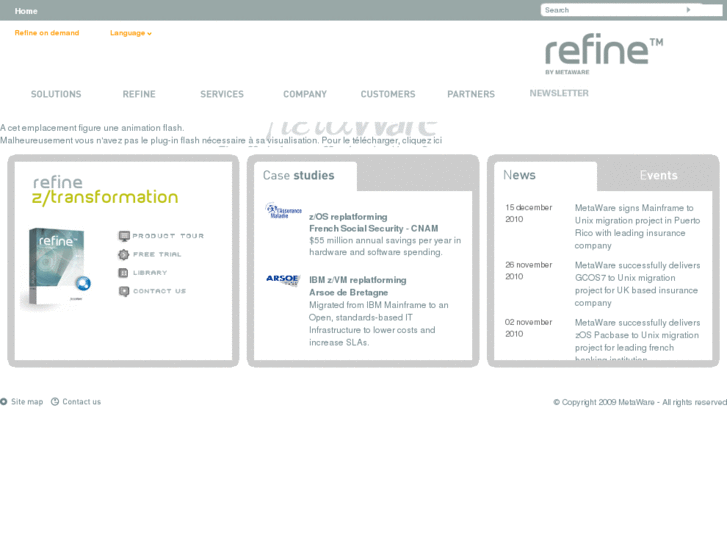Click the '$55 million annual savings' description
The width and height of the screenshot is (727, 545).
[x=385, y=246]
